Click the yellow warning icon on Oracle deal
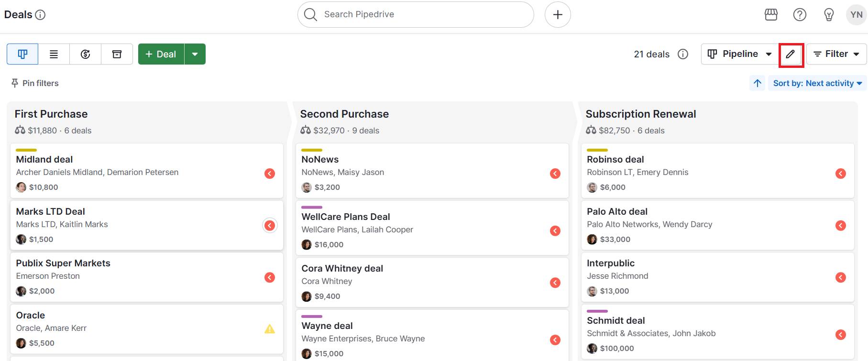The width and height of the screenshot is (868, 361). (x=270, y=329)
